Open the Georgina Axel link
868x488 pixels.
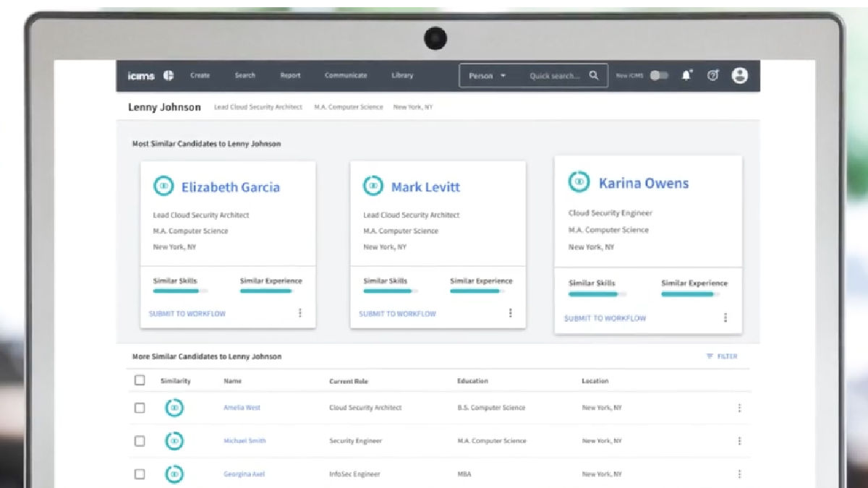tap(244, 474)
